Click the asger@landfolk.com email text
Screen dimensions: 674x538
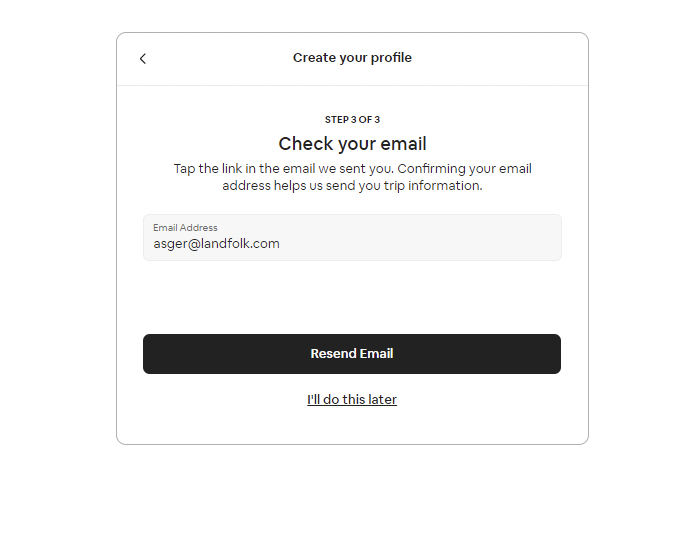216,244
